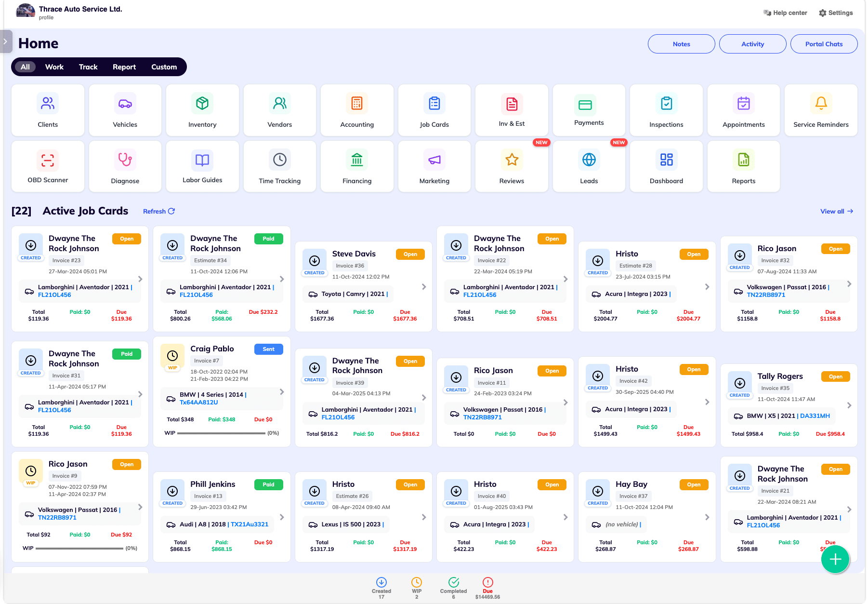The width and height of the screenshot is (868, 604).
Task: Open the Clients module
Action: point(48,110)
